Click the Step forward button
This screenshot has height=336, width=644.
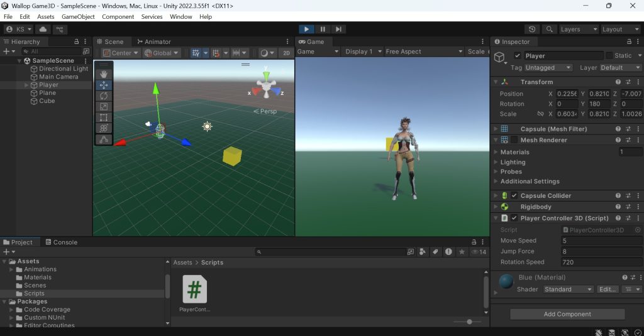338,29
